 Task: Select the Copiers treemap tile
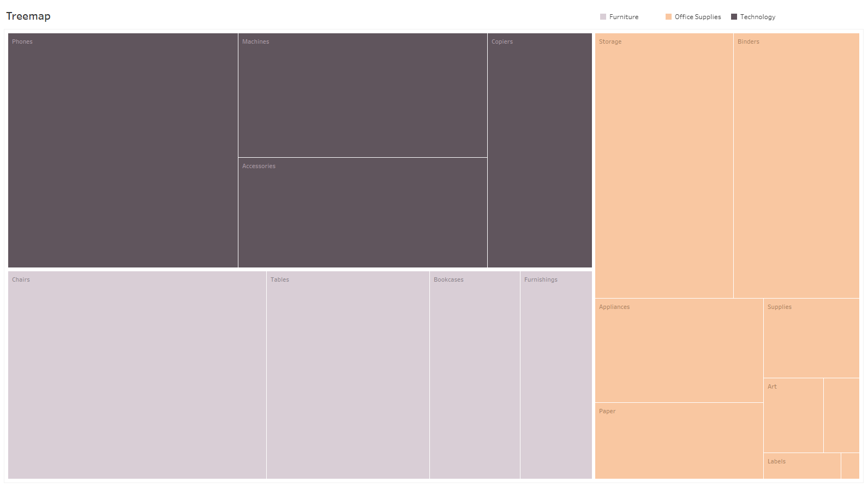point(540,150)
